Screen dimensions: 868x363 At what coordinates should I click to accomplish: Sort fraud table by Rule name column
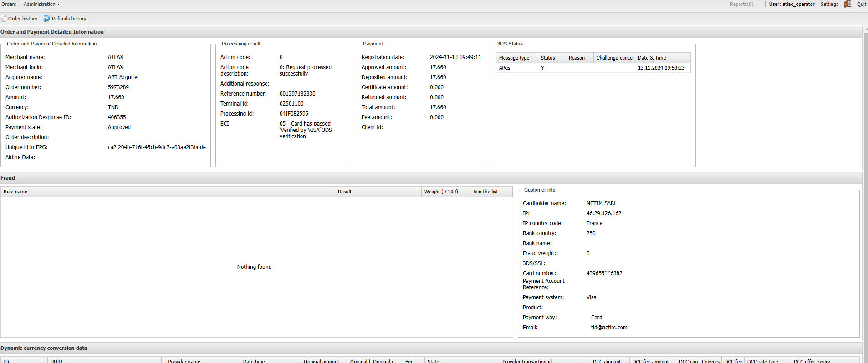(x=15, y=192)
